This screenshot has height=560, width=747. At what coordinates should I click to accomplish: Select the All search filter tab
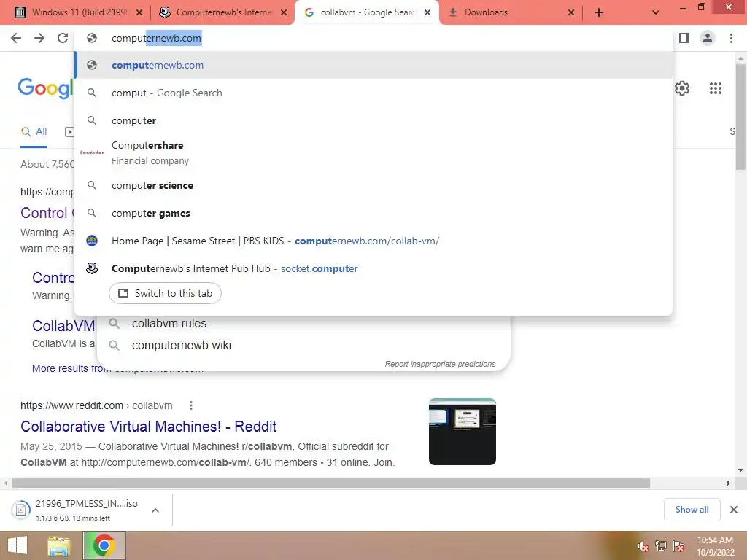point(34,132)
